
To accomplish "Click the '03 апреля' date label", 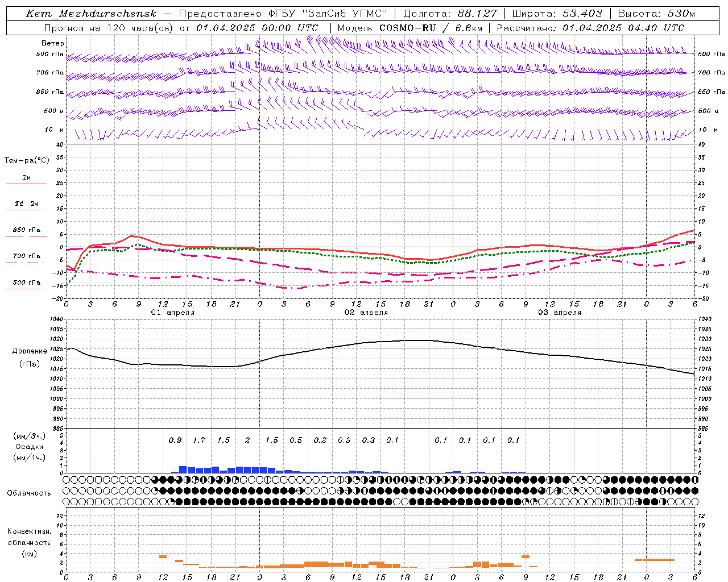I will 560,313.
